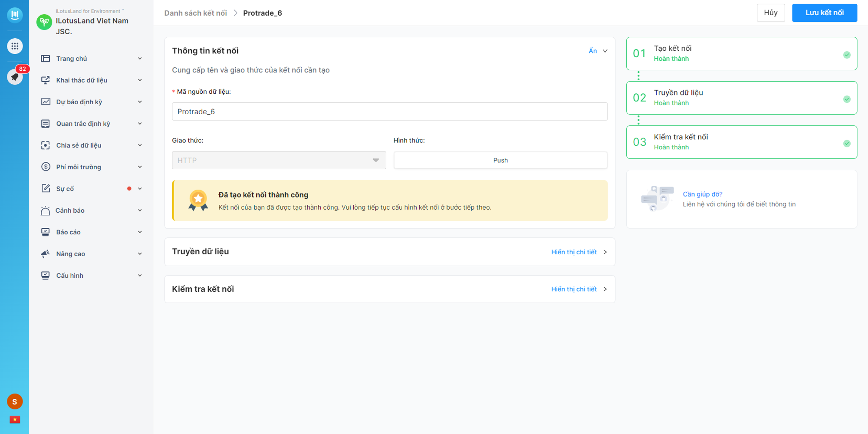Open Dự báo định kỳ menu item
Image resolution: width=868 pixels, height=434 pixels.
[x=92, y=102]
